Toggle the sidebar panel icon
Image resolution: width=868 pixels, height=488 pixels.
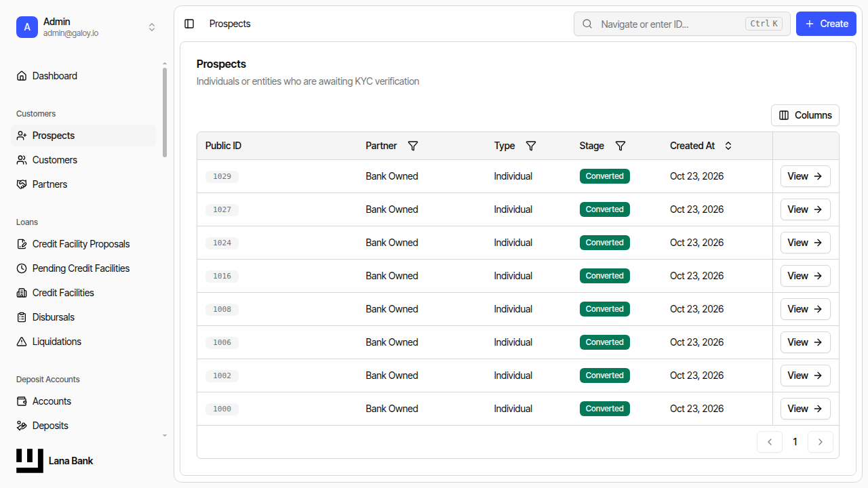pyautogui.click(x=189, y=24)
